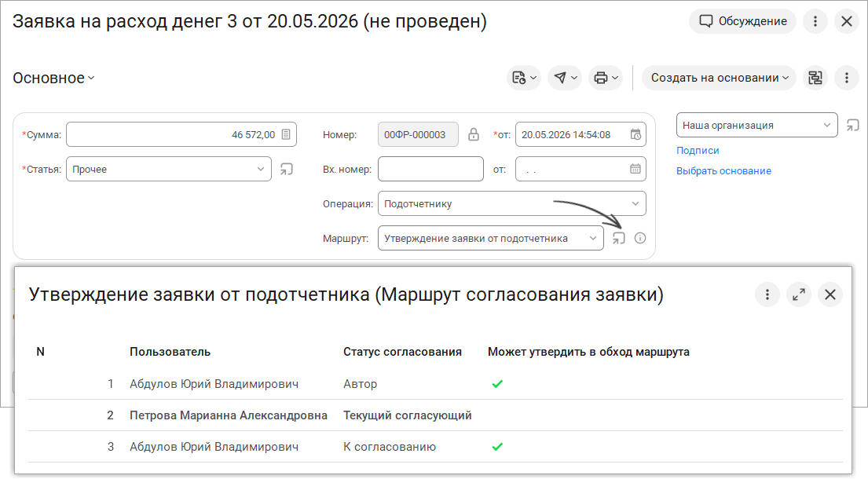The height and width of the screenshot is (479, 868).
Task: Open the Основное section menu
Action: (x=53, y=78)
